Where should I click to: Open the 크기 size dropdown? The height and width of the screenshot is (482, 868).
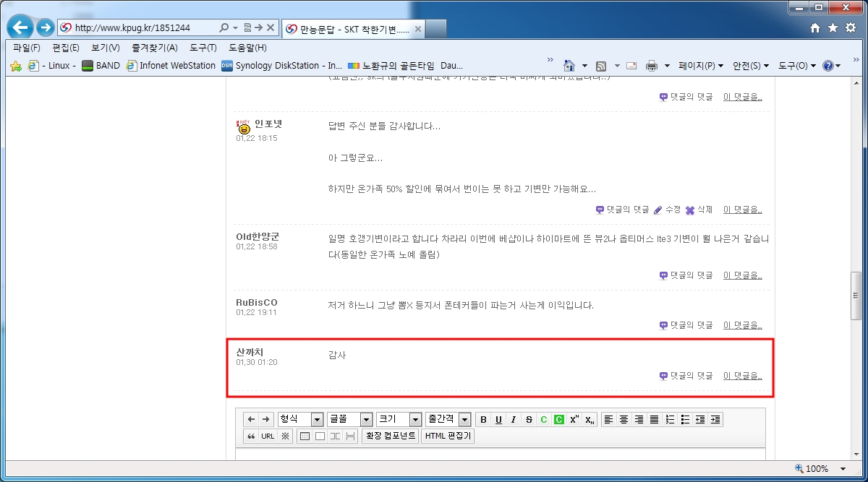tap(399, 419)
